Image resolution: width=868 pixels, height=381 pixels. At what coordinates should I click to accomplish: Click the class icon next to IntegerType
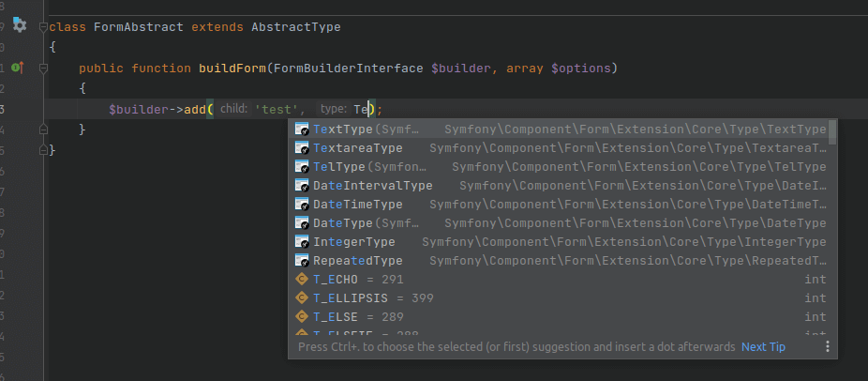tap(302, 241)
